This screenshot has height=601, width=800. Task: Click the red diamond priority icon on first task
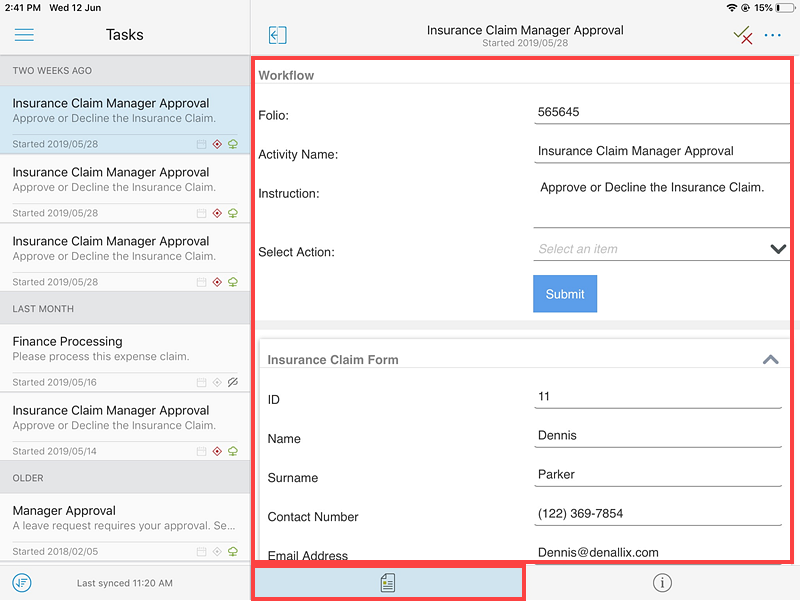pyautogui.click(x=217, y=143)
